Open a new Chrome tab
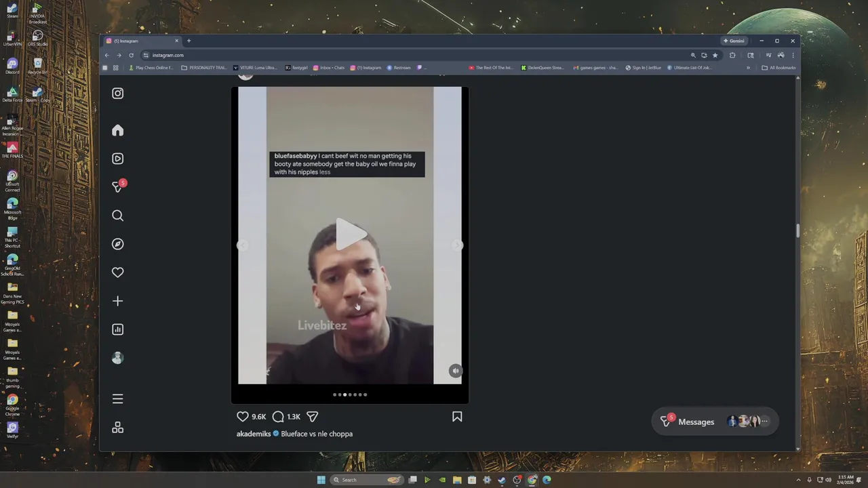Viewport: 868px width, 488px height. (189, 41)
